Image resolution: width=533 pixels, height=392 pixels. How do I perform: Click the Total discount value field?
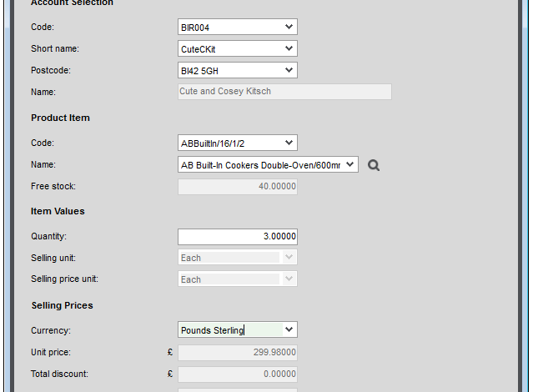(238, 374)
